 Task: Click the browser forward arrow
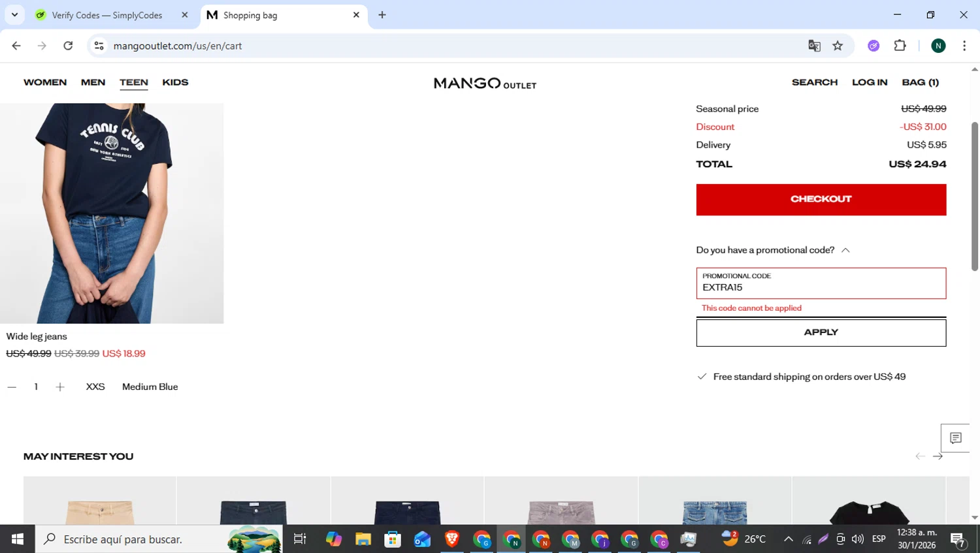[x=42, y=46]
